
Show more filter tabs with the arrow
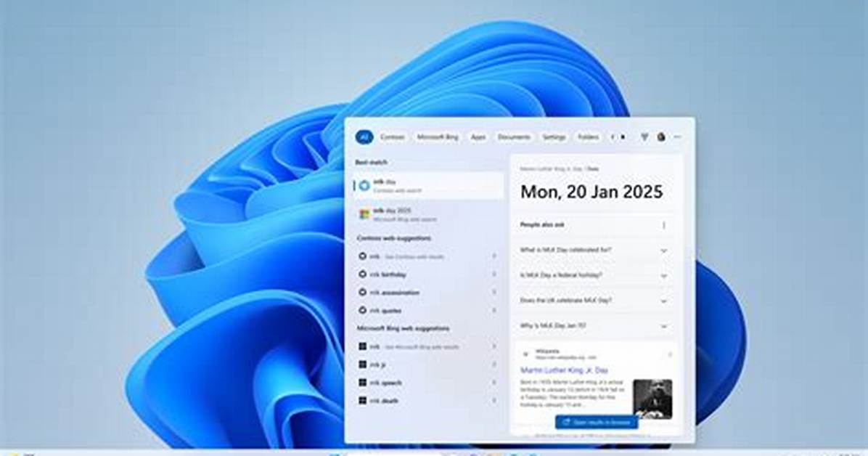pyautogui.click(x=623, y=137)
